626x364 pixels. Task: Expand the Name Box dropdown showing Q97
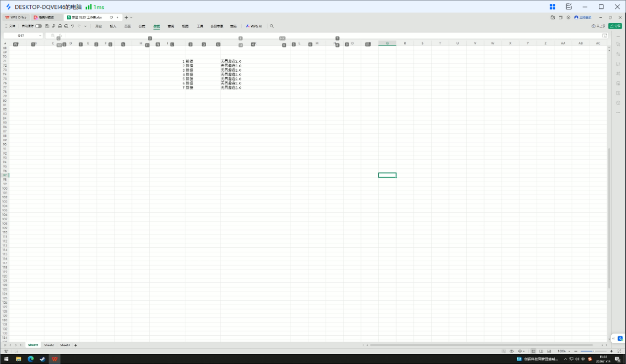[40, 36]
